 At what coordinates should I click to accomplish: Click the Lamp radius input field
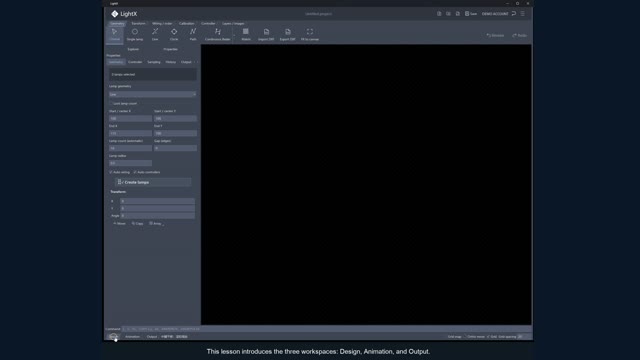[x=130, y=163]
